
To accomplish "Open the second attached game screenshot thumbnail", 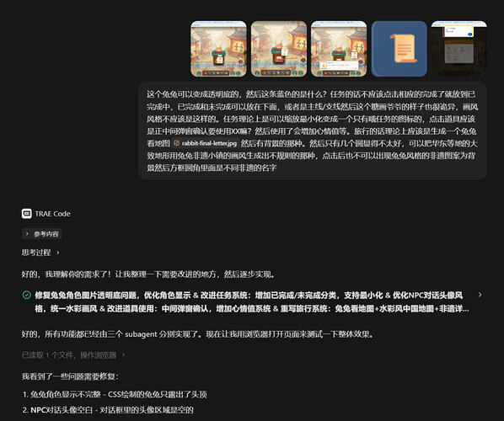I will click(279, 49).
